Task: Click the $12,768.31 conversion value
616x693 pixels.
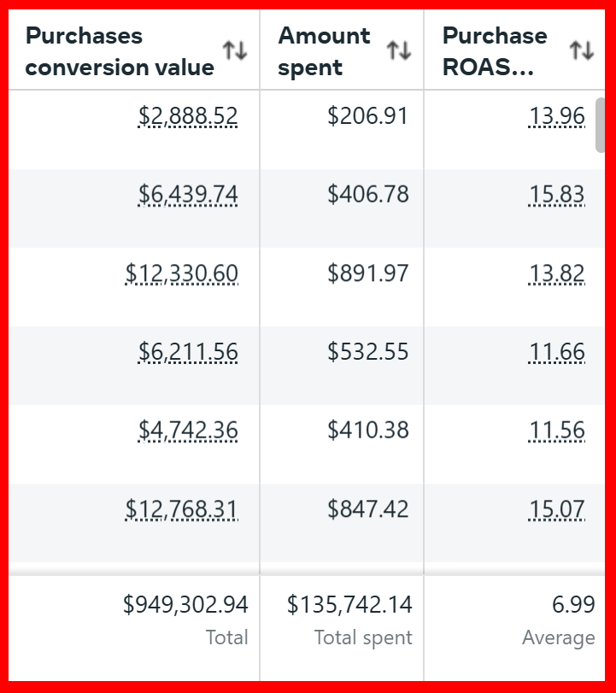Action: [x=182, y=509]
